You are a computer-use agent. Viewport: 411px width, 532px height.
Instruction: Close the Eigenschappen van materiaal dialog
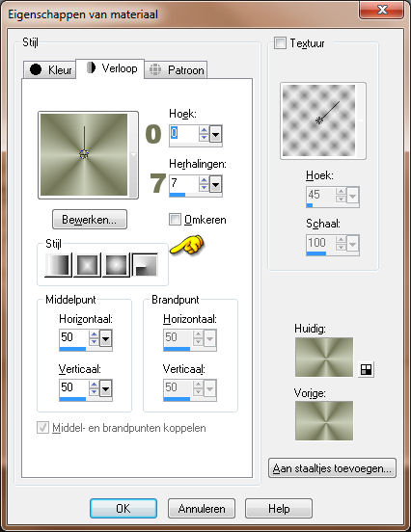click(x=382, y=10)
